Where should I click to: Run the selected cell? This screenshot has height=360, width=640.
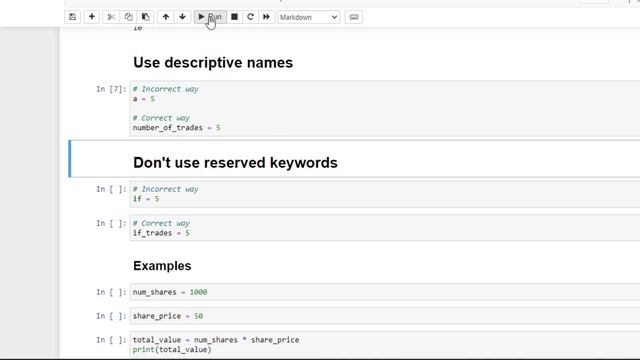tap(210, 17)
